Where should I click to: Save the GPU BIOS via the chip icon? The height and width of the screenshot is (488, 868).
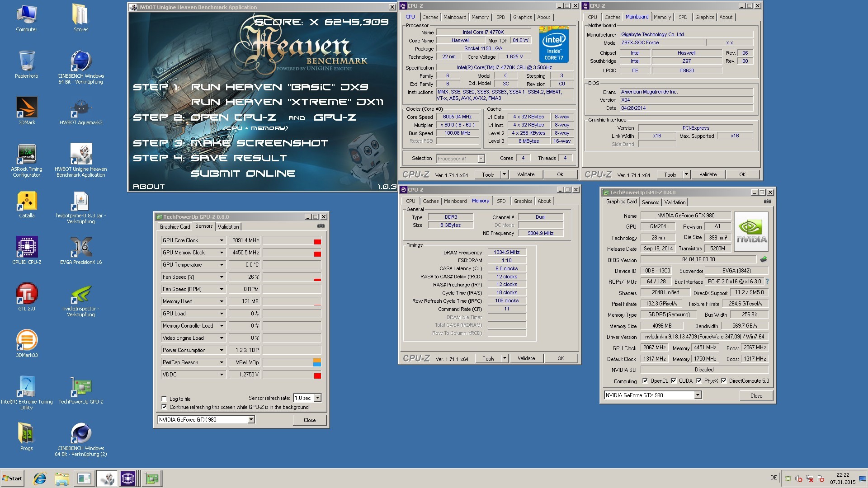tap(764, 259)
